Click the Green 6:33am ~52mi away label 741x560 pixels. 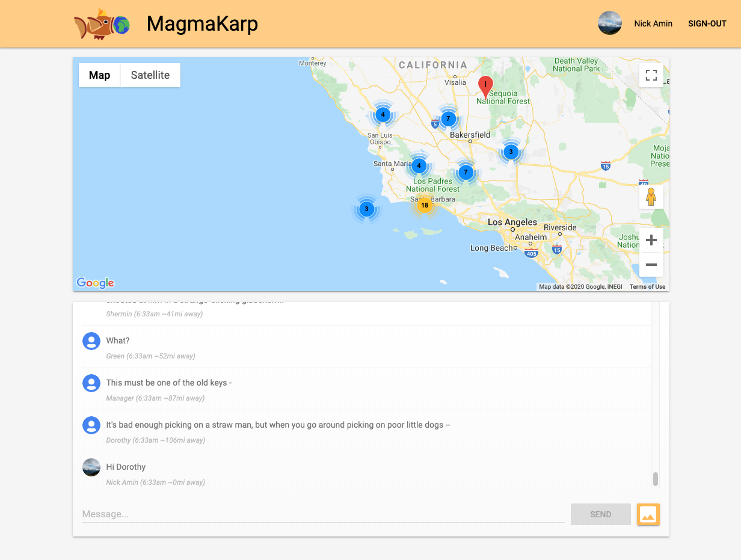pos(150,356)
